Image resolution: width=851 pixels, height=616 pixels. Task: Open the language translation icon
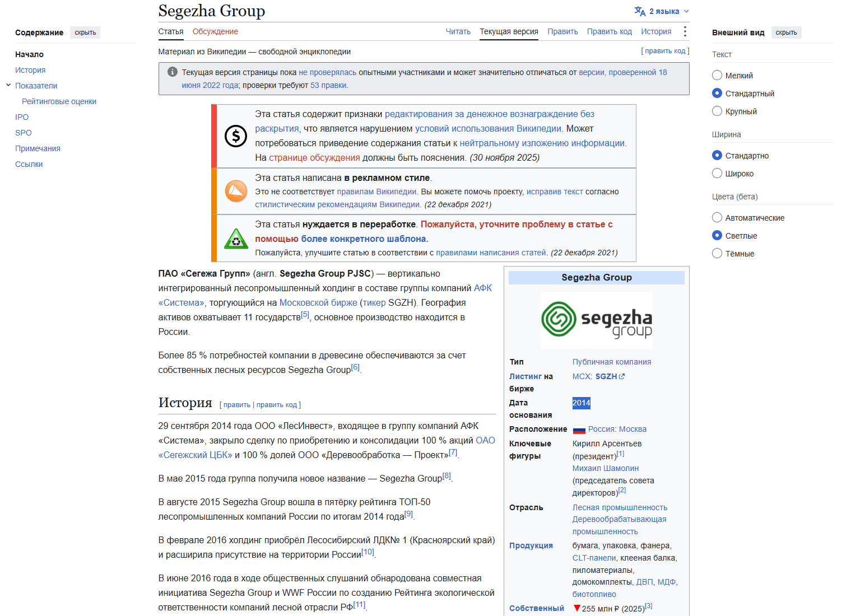coord(640,11)
